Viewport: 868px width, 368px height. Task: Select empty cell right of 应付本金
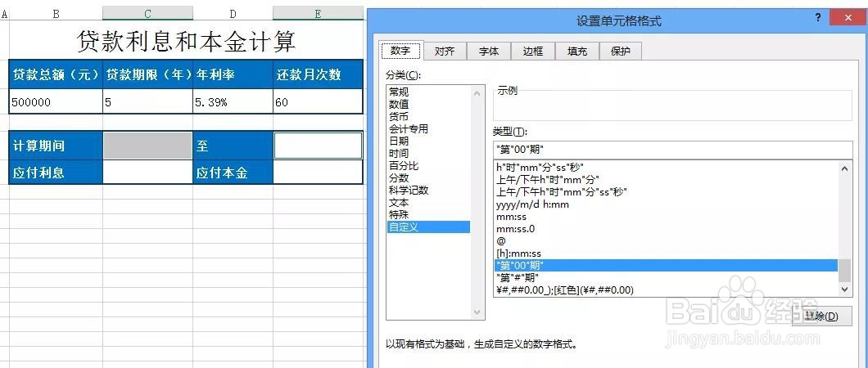[x=319, y=173]
